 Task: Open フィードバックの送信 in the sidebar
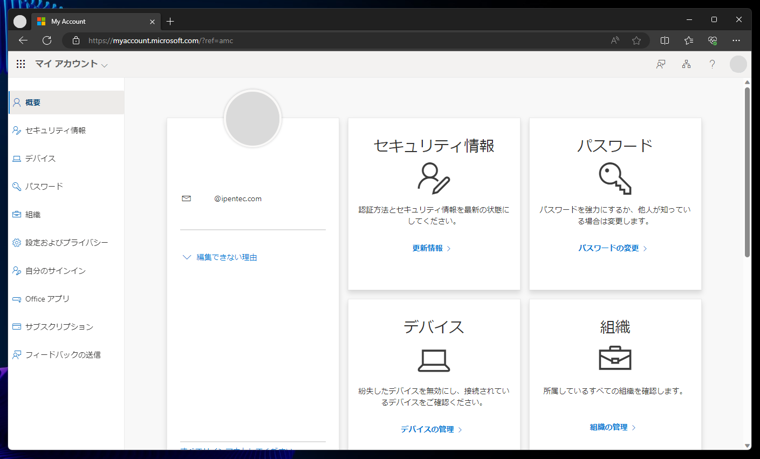tap(66, 355)
